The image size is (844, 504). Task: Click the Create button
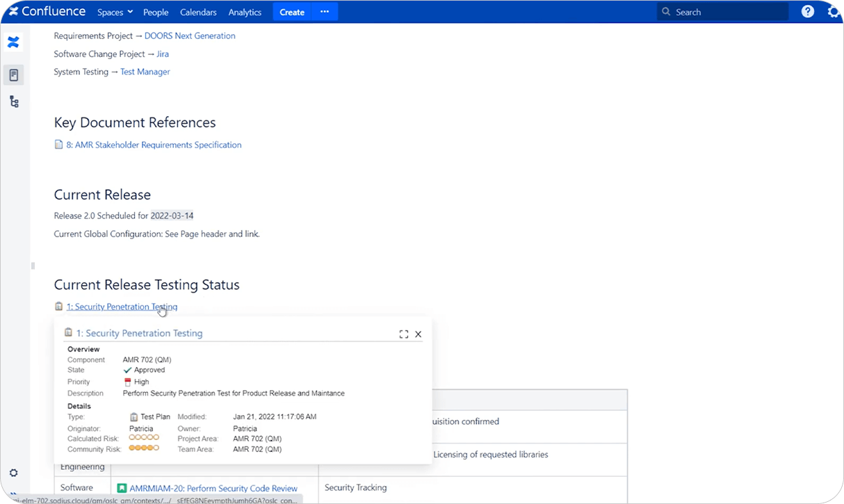pos(291,12)
